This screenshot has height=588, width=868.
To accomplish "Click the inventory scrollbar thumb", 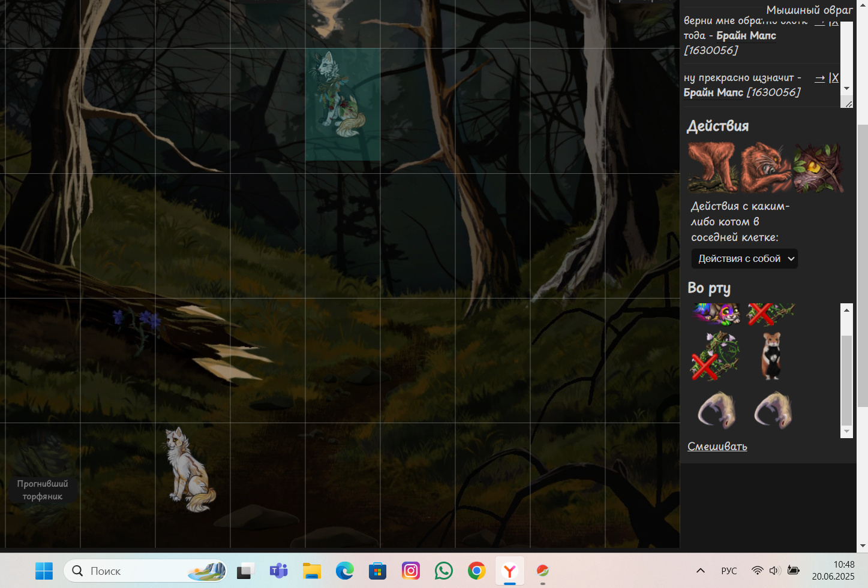I will (x=846, y=380).
